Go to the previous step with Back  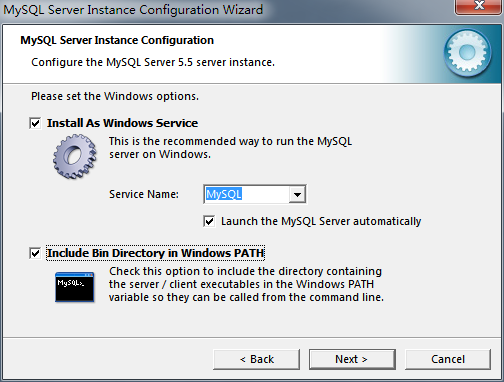[256, 359]
